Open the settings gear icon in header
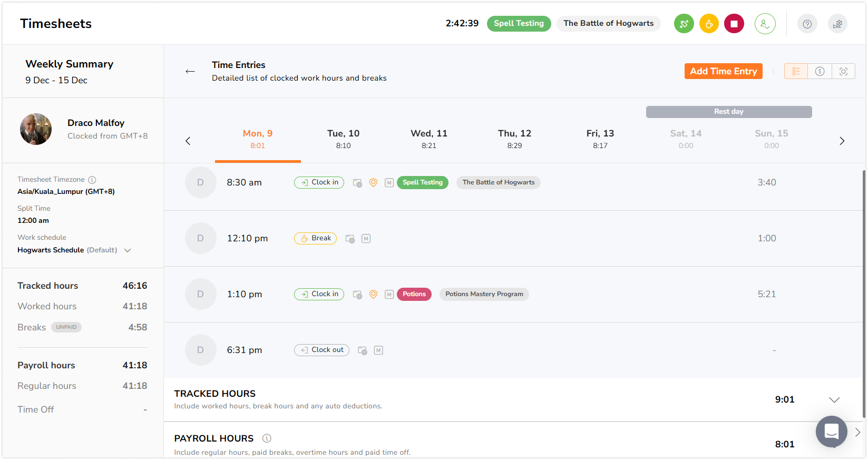 tap(837, 24)
